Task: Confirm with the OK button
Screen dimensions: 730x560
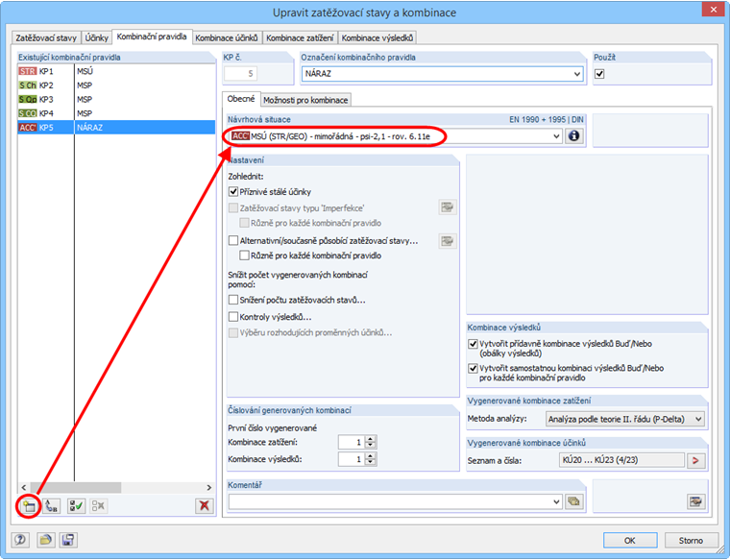Action: coord(630,541)
